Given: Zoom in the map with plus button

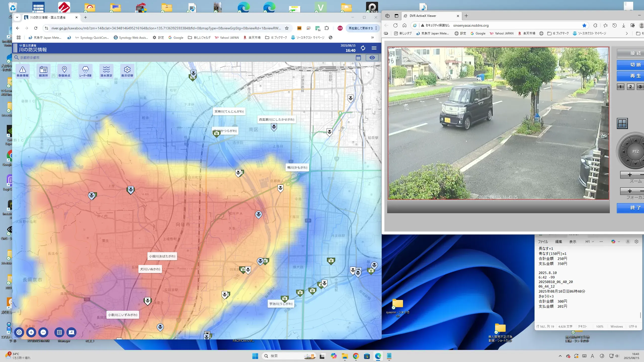Looking at the screenshot, I should point(31,332).
